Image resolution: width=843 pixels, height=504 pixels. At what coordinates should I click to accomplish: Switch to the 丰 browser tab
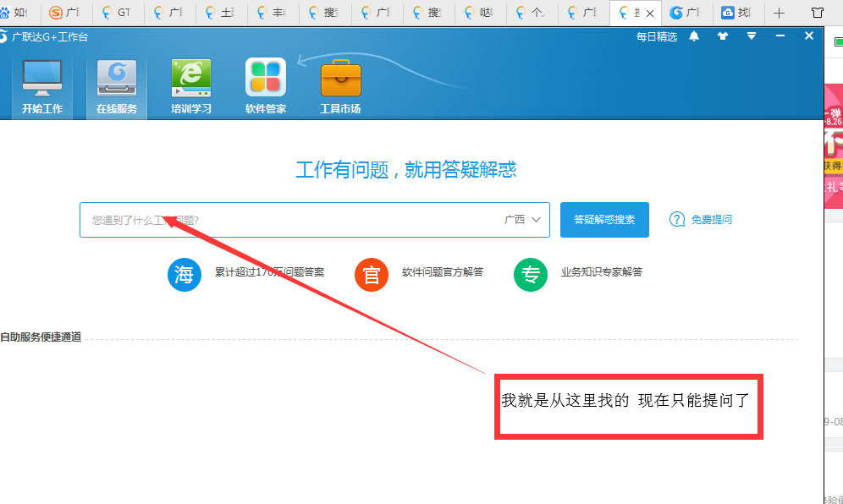pyautogui.click(x=273, y=13)
